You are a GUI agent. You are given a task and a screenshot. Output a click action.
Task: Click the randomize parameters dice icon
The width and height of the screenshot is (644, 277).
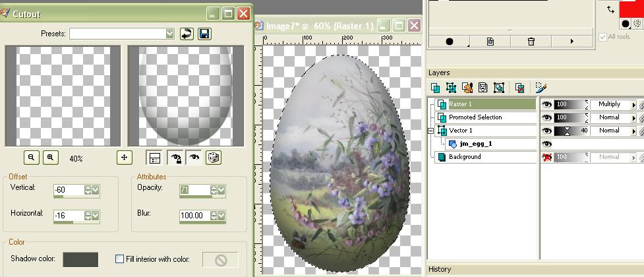coord(214,158)
